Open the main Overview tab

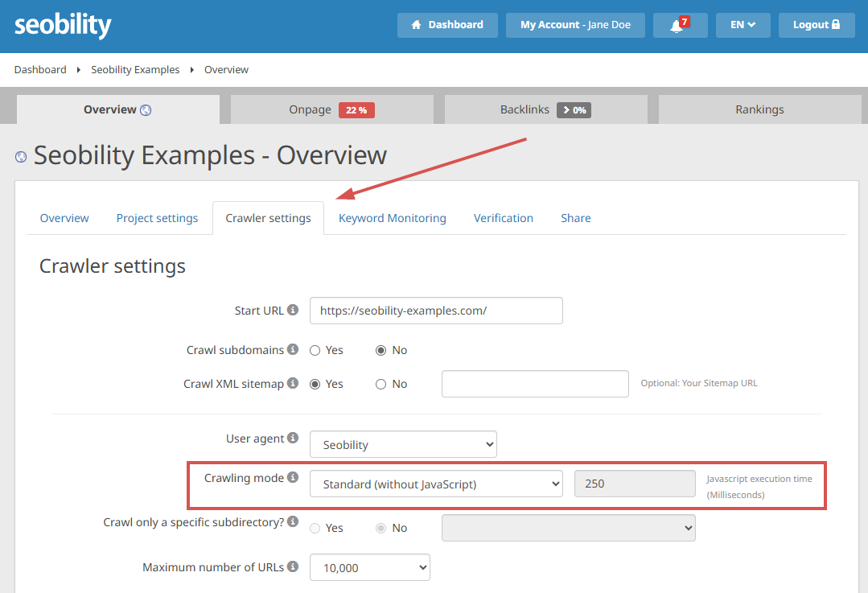point(118,109)
